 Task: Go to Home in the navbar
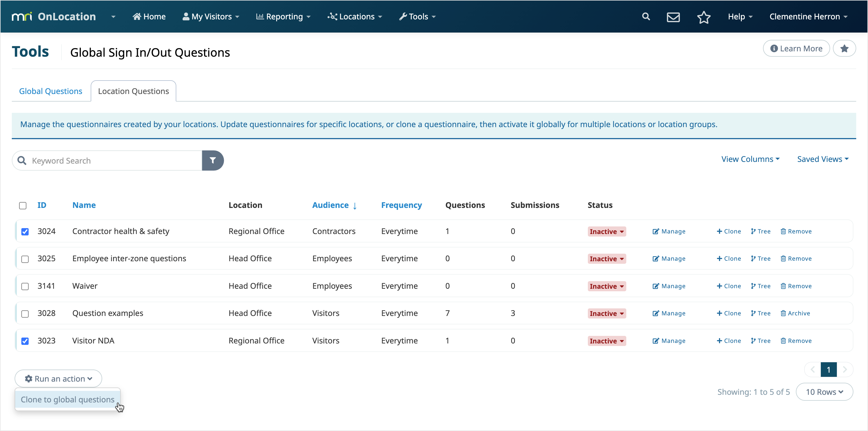click(x=149, y=17)
